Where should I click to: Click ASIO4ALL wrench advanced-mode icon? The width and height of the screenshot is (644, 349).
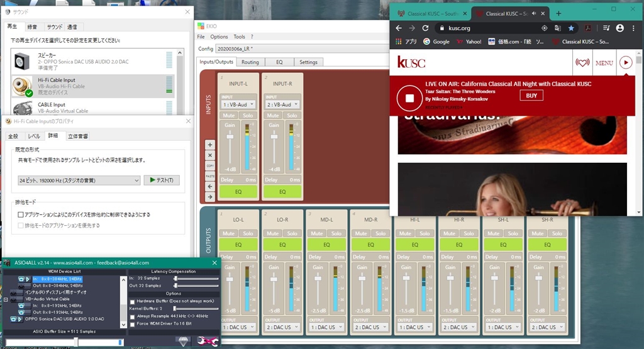[x=207, y=341]
